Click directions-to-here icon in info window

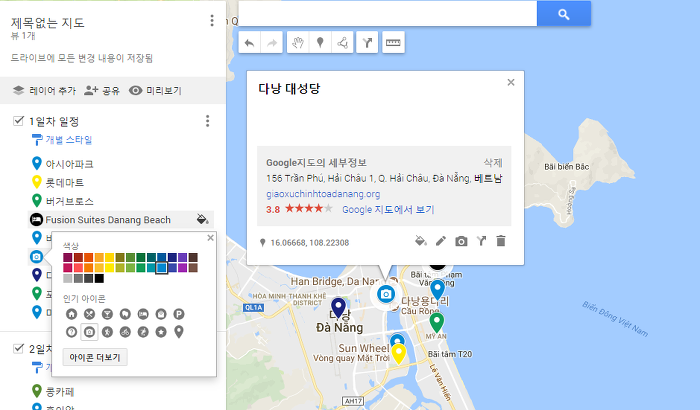click(x=481, y=241)
